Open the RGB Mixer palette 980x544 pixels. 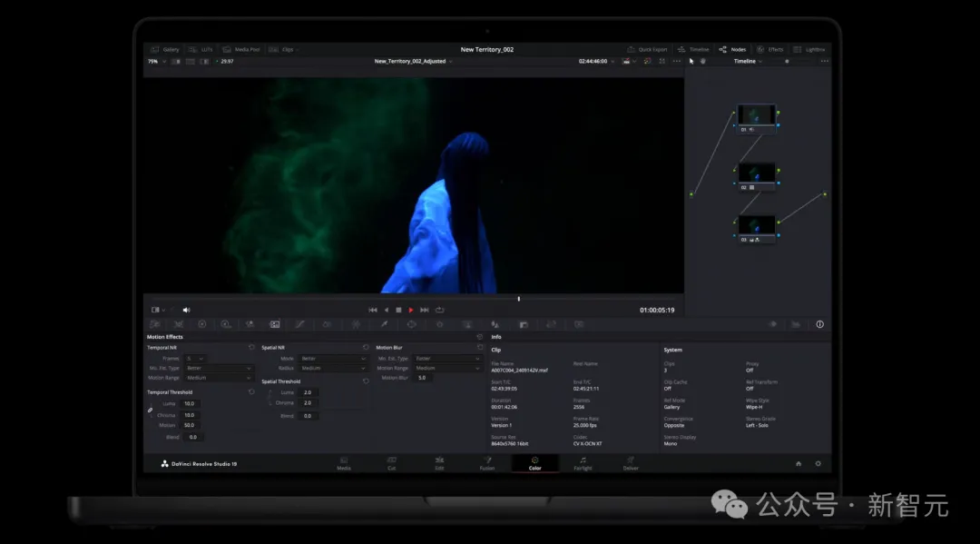coord(250,324)
